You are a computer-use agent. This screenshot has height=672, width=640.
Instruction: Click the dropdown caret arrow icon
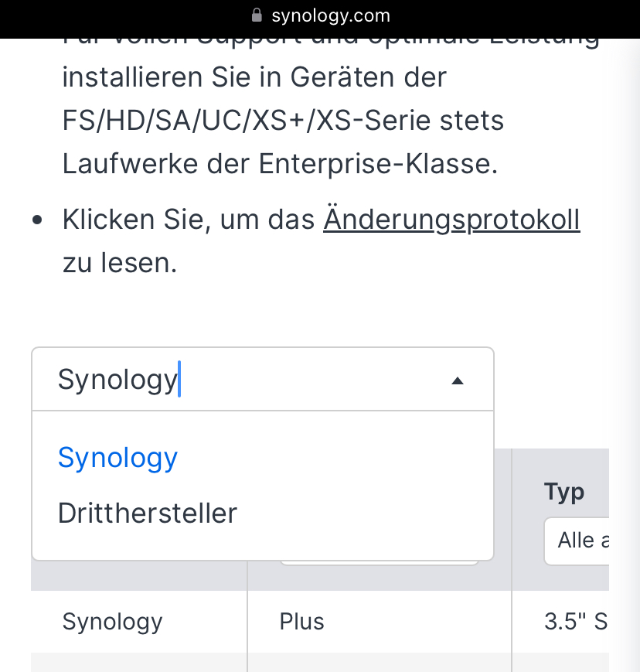point(458,380)
